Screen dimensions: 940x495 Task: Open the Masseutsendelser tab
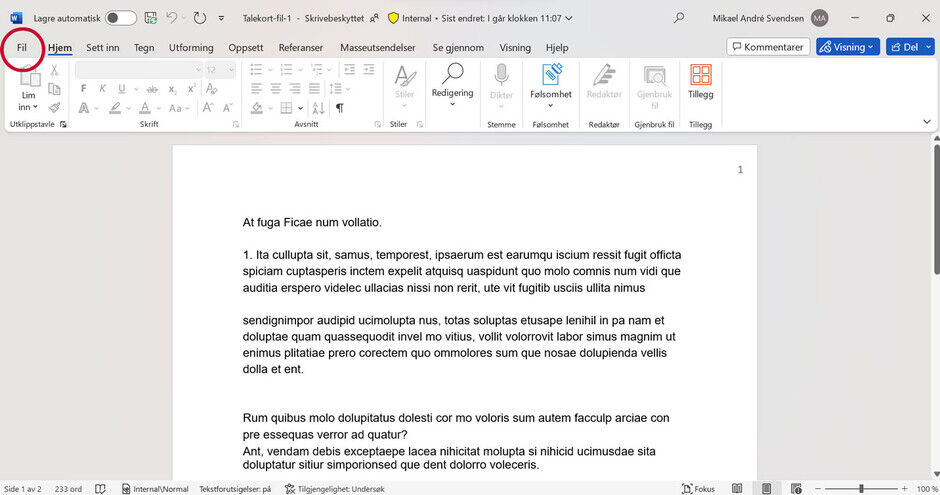tap(378, 47)
